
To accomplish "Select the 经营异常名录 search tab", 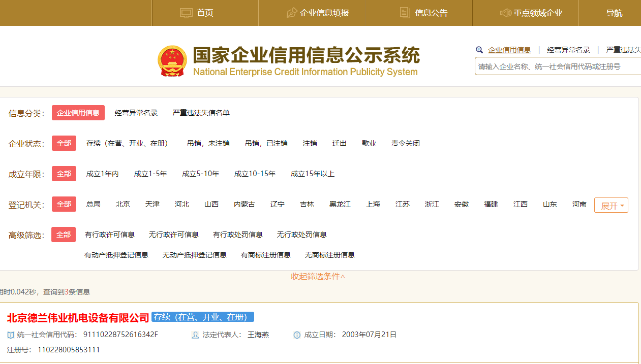I will coord(568,50).
